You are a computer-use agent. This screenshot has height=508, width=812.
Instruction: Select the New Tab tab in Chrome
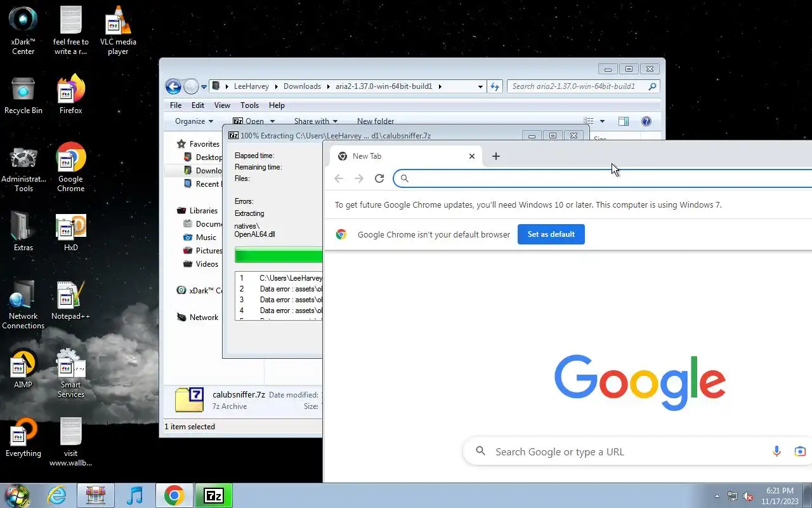[406, 156]
